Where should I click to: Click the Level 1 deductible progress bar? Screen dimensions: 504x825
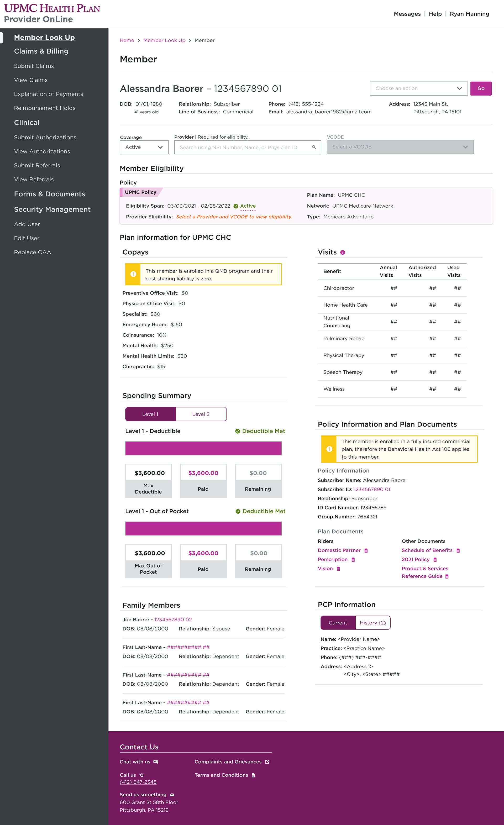point(203,448)
